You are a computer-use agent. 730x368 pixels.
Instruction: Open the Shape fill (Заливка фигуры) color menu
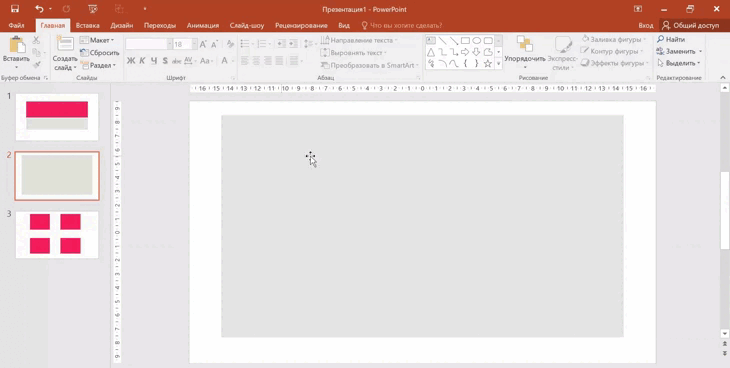click(x=613, y=40)
